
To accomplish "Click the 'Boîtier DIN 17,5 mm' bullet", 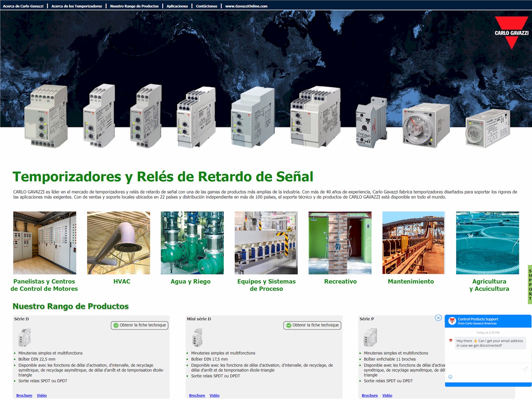I will point(209,359).
